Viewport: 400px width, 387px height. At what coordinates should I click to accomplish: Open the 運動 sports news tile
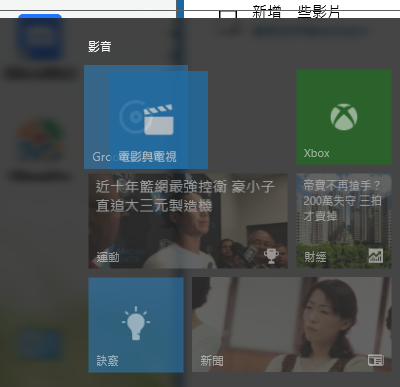click(188, 221)
